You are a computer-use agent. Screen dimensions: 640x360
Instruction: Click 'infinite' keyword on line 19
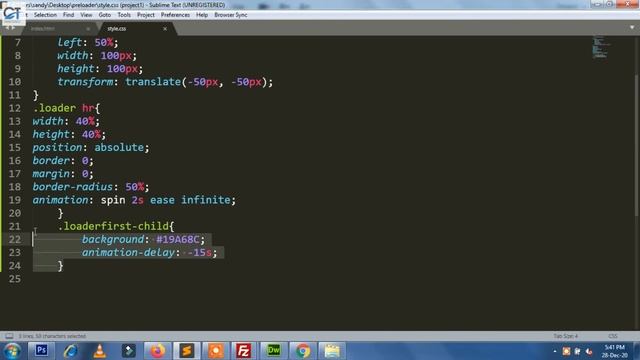coord(206,200)
